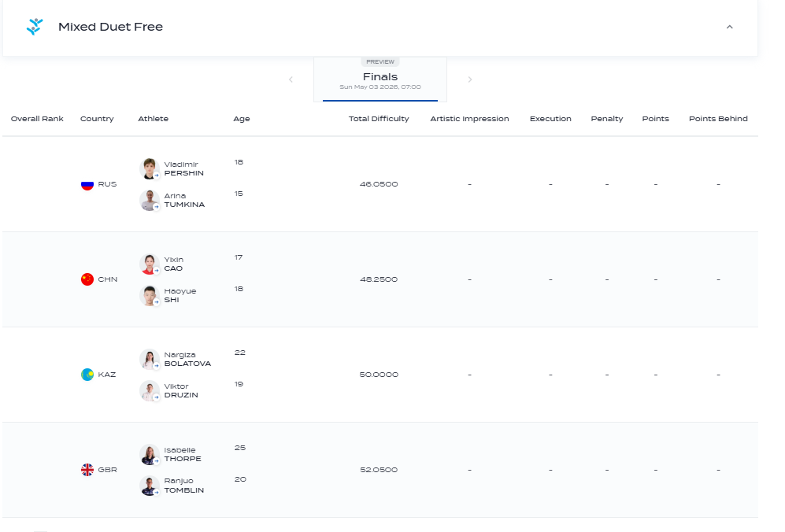The image size is (785, 532).
Task: Open Arina Tumkina's profile photo
Action: point(149,200)
